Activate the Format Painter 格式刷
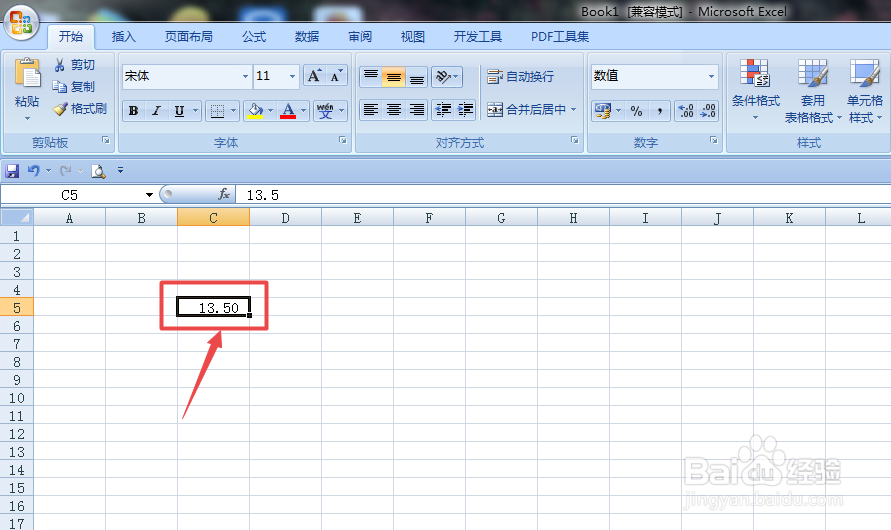 [80, 108]
